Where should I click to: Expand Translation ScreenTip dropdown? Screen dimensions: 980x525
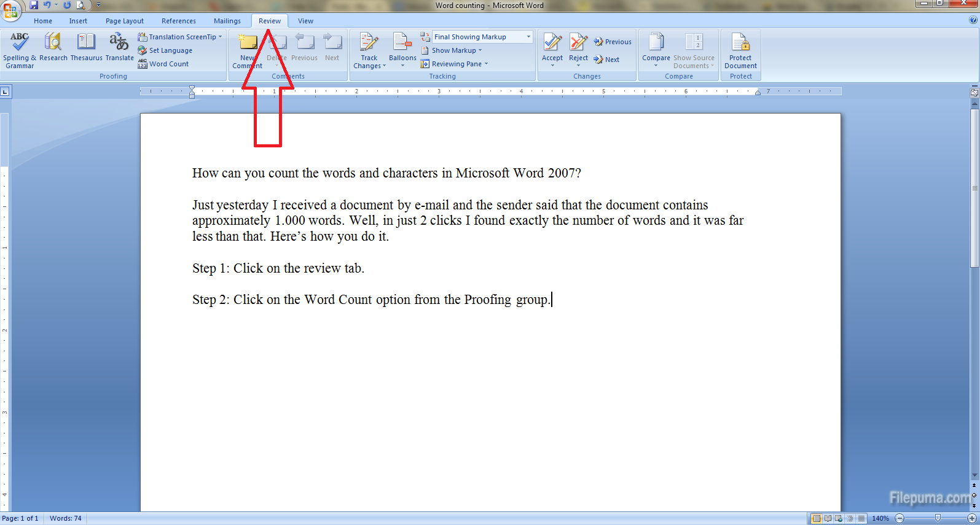pos(220,37)
